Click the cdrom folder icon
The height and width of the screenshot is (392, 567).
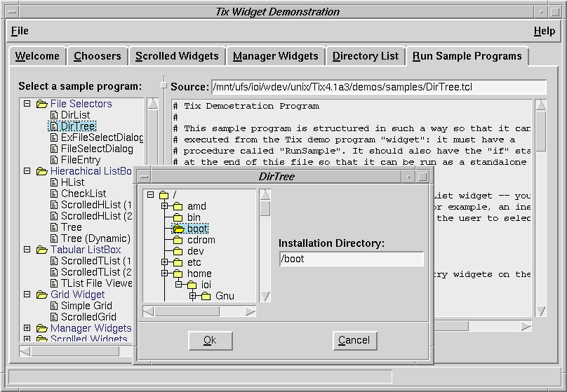[x=178, y=240]
